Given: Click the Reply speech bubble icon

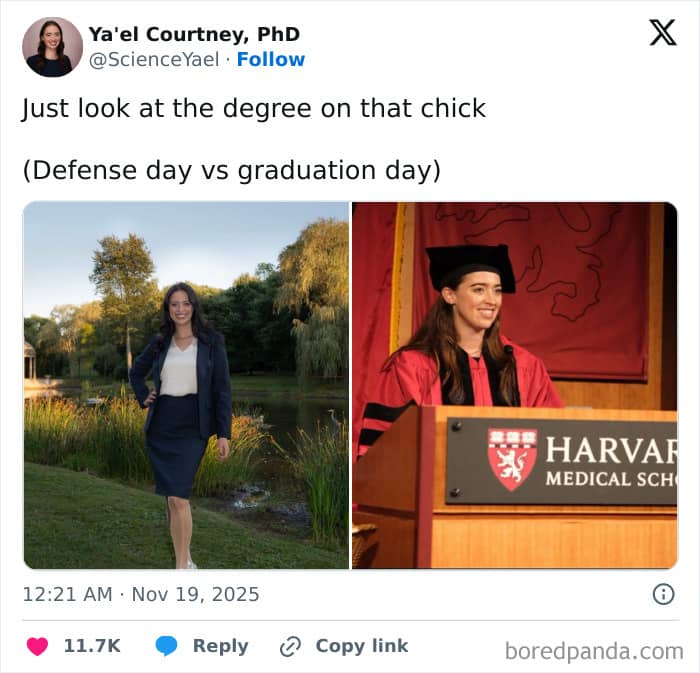Looking at the screenshot, I should pos(166,646).
